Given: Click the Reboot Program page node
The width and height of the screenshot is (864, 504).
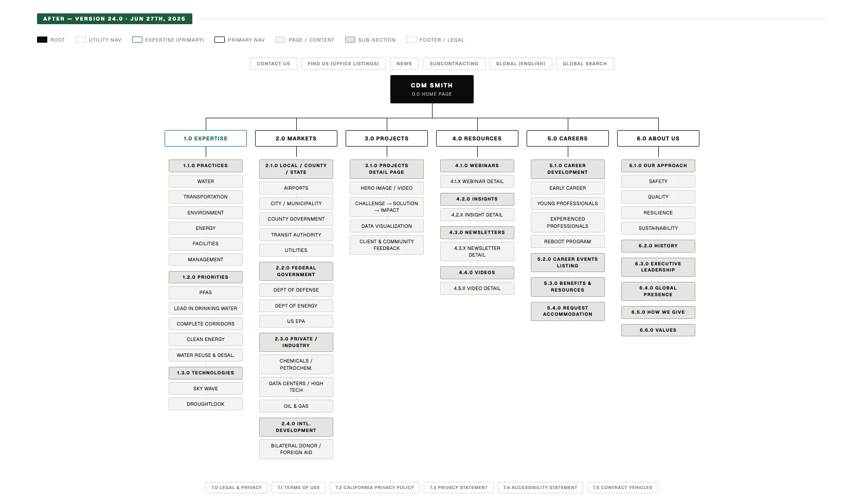Looking at the screenshot, I should [568, 242].
